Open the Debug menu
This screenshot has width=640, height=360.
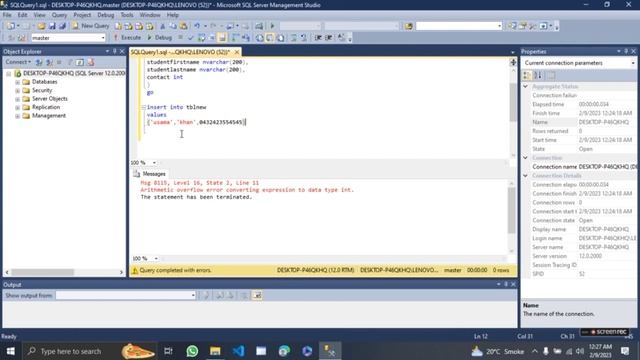(105, 15)
